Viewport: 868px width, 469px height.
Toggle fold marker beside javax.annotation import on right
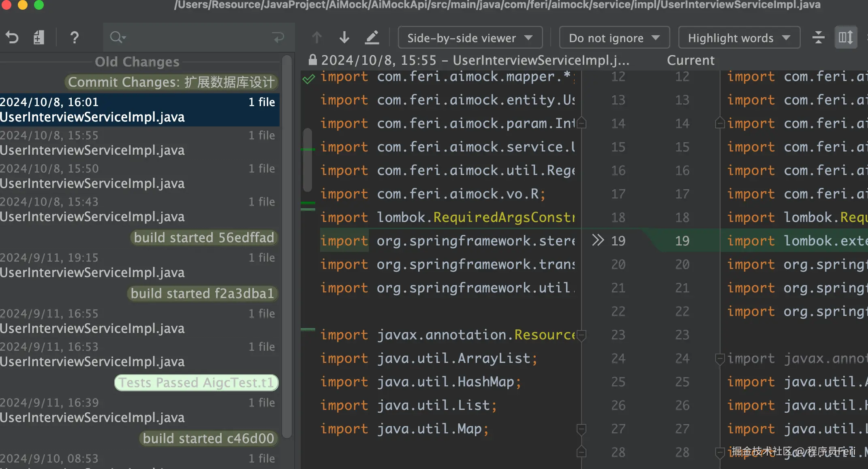[x=720, y=358]
